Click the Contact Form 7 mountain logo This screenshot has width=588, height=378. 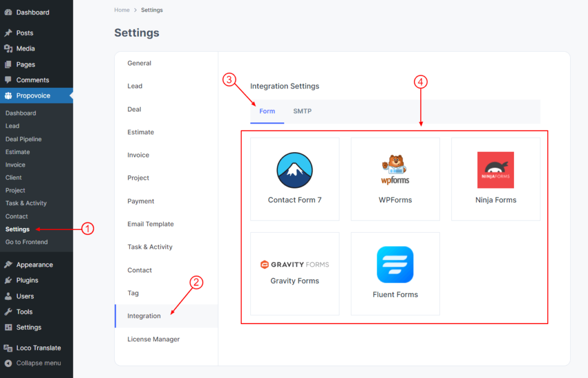[x=295, y=170]
